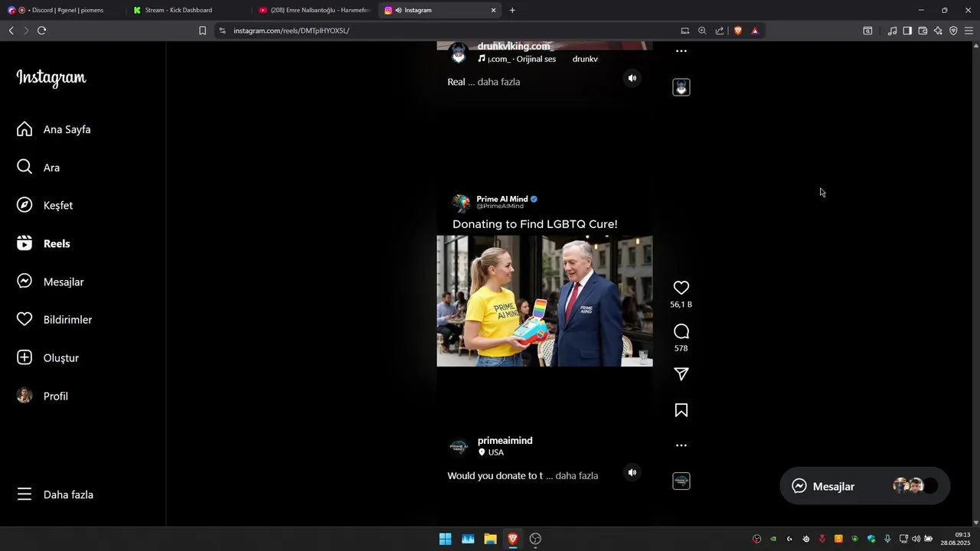Click the instagram.com URL address field
This screenshot has width=980, height=551.
coord(291,31)
